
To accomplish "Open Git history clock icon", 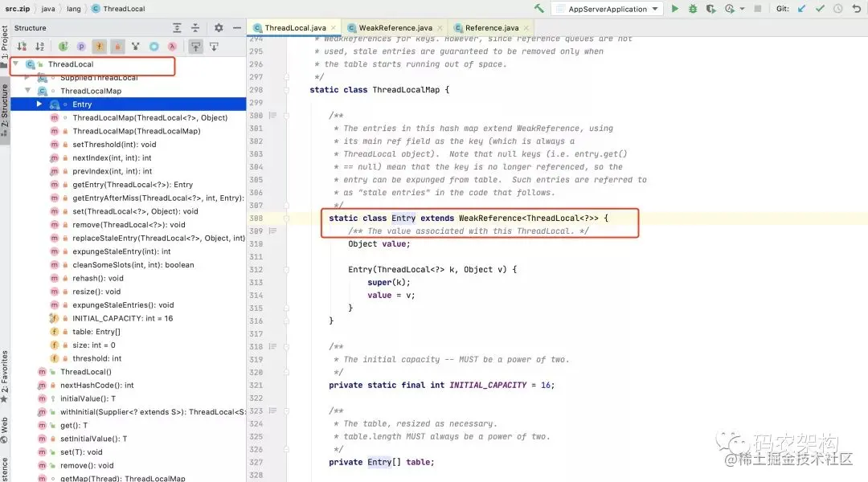I will point(838,8).
